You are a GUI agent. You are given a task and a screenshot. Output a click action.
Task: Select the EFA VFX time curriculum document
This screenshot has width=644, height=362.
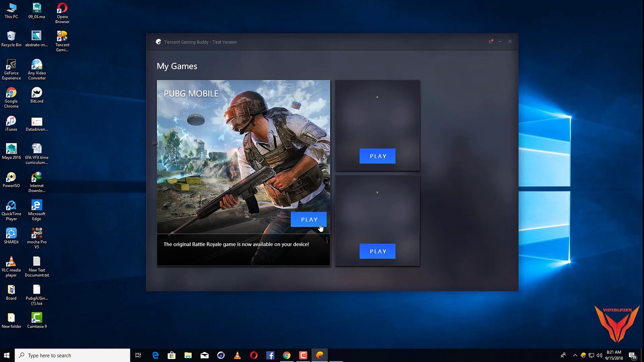click(x=37, y=154)
